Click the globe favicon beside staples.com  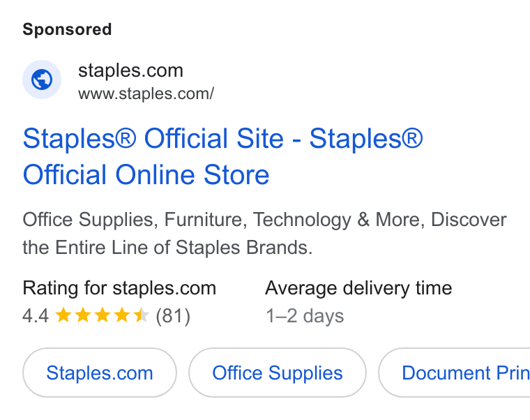(x=42, y=80)
